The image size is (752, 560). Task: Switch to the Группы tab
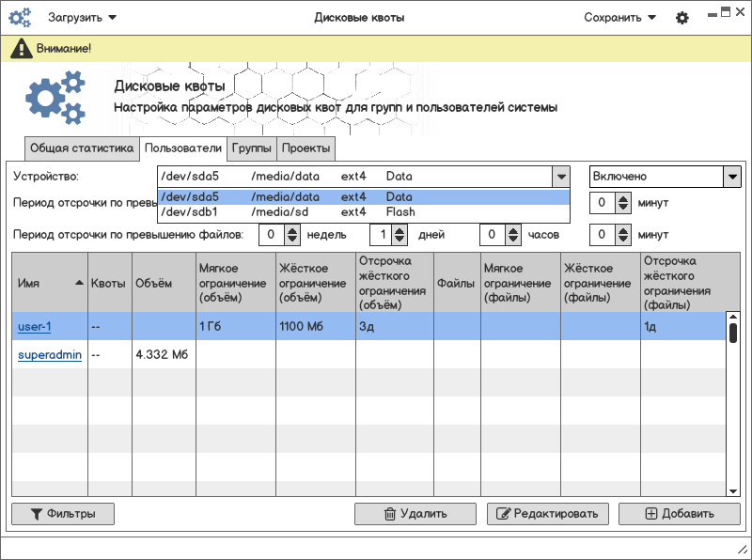[x=252, y=148]
